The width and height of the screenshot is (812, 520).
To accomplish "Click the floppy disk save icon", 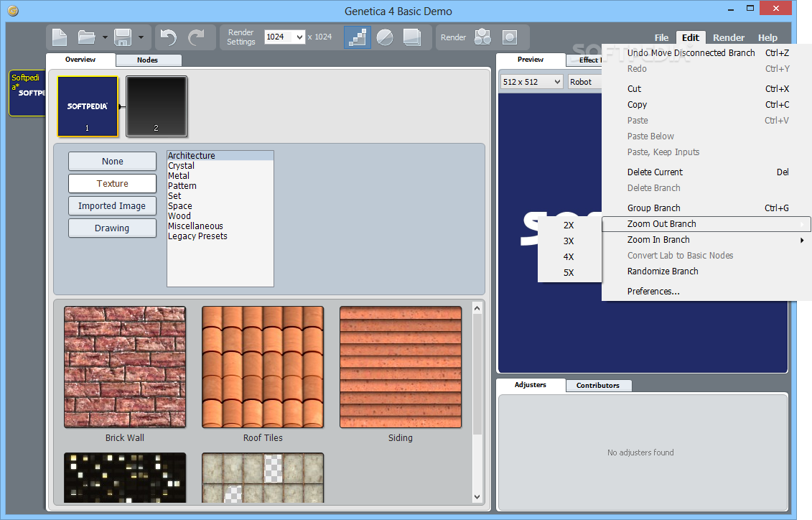I will (x=123, y=37).
